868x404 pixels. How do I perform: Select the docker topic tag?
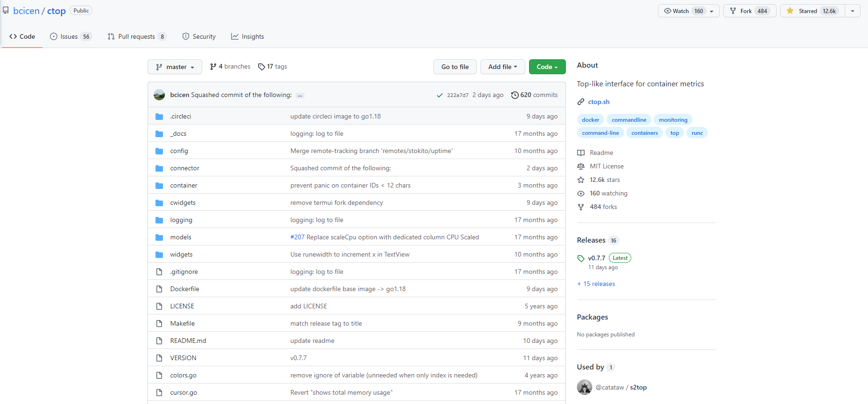591,120
